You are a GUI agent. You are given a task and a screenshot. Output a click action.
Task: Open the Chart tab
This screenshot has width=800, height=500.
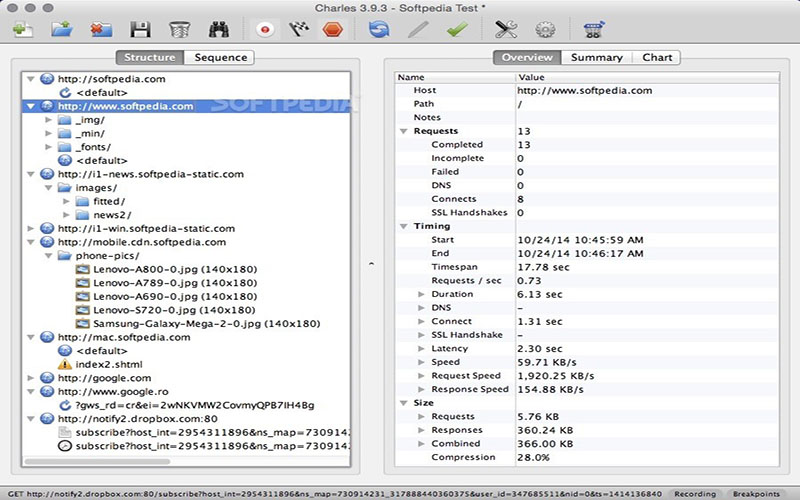click(x=657, y=57)
